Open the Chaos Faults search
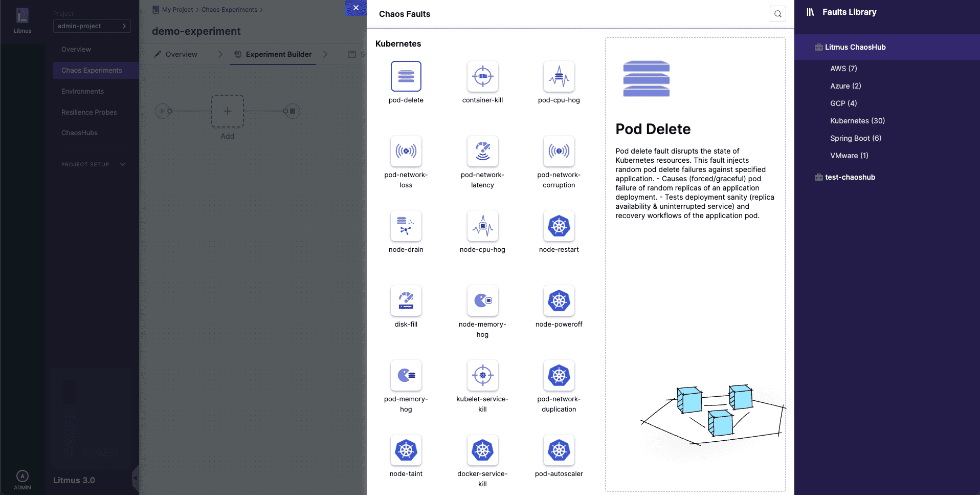This screenshot has height=495, width=980. pyautogui.click(x=777, y=14)
